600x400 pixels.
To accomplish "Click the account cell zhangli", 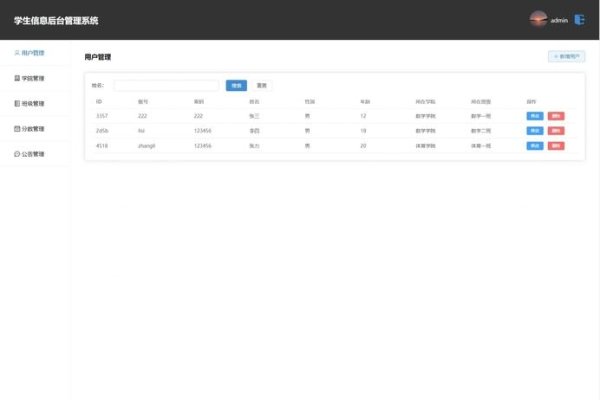I will coord(147,146).
